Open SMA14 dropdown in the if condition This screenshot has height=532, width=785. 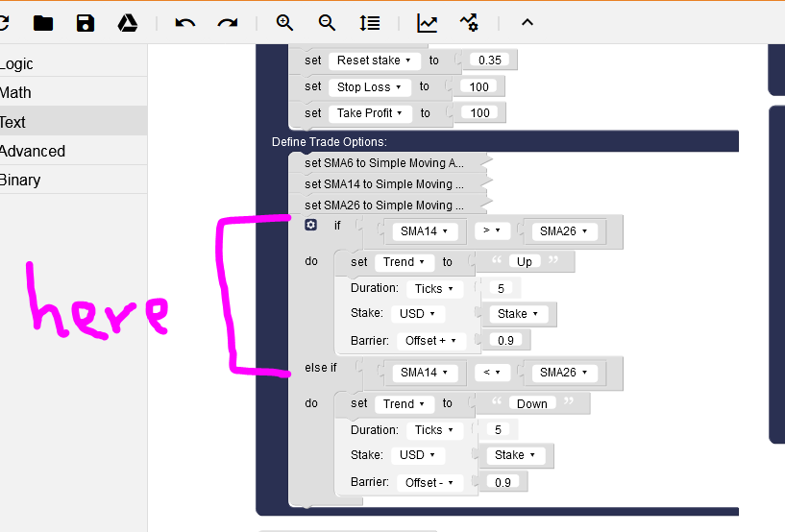click(424, 231)
